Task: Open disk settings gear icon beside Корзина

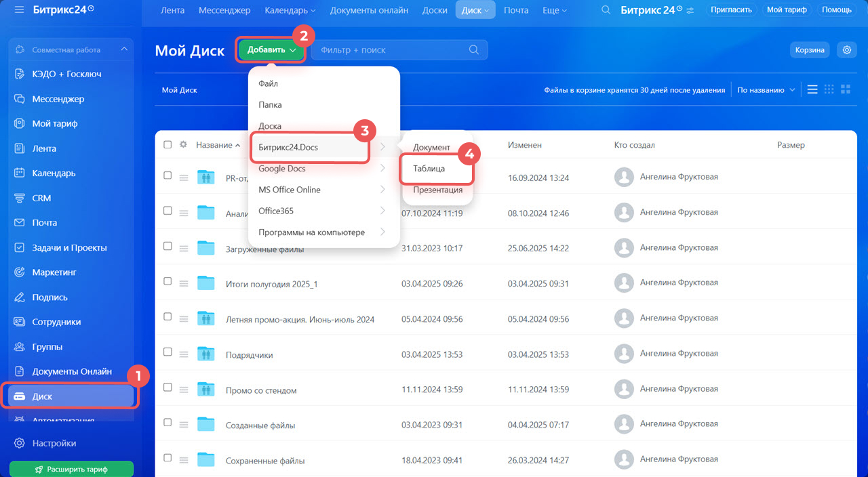Action: tap(846, 49)
